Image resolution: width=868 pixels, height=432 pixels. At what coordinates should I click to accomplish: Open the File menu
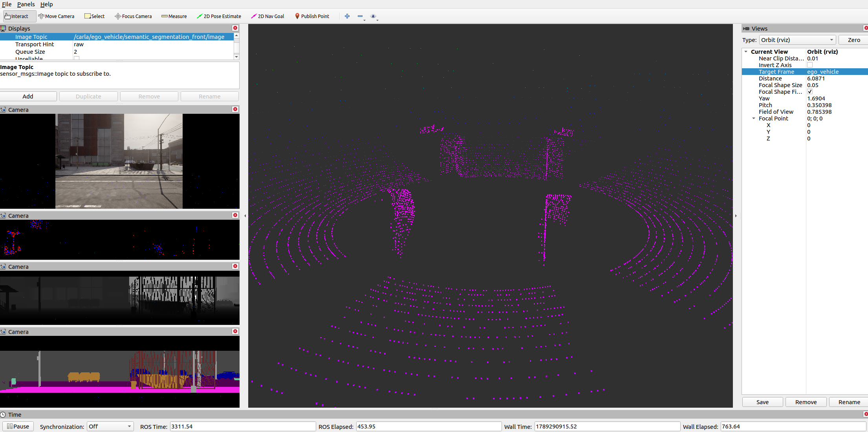(7, 4)
